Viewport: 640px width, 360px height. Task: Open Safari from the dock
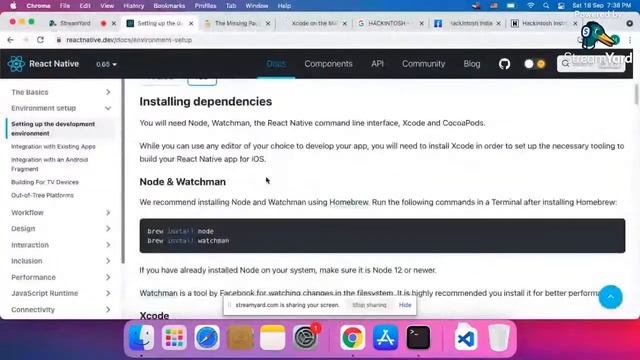[207, 338]
